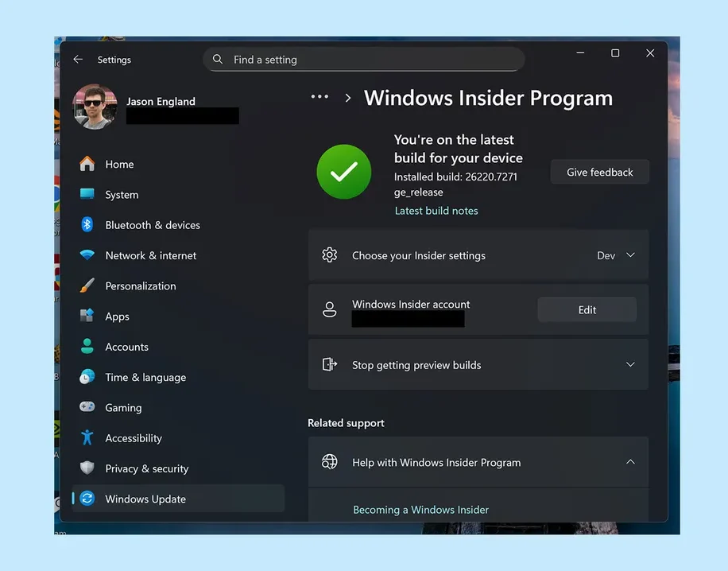The height and width of the screenshot is (571, 728).
Task: Open Bluetooth & devices via its icon
Action: (x=87, y=224)
